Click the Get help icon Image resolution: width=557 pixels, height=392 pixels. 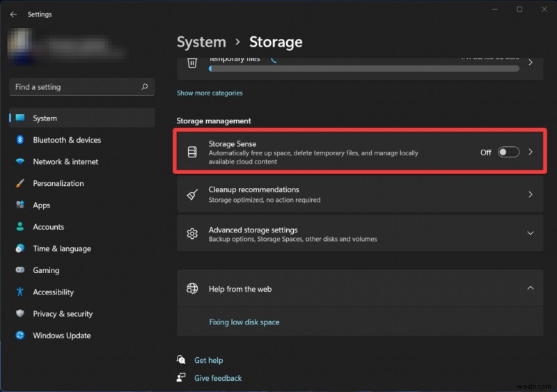pyautogui.click(x=181, y=360)
